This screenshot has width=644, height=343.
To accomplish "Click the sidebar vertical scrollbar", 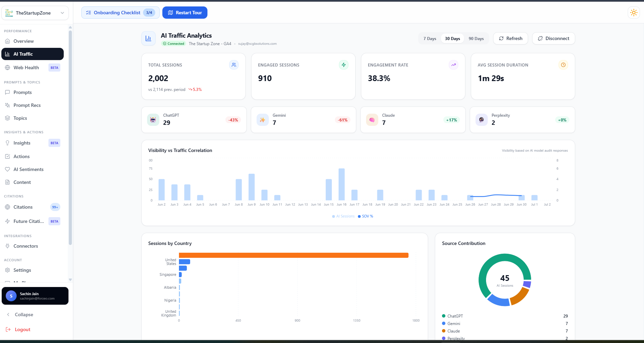I will click(70, 137).
